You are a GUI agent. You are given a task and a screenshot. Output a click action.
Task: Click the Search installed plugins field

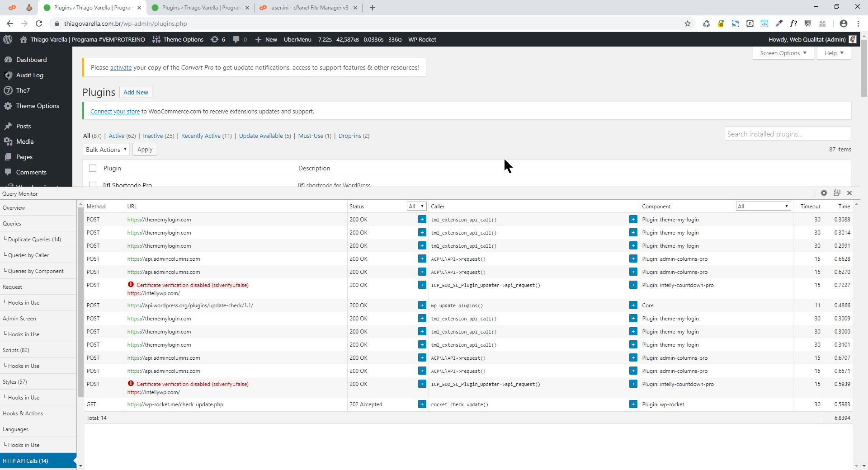tap(788, 134)
